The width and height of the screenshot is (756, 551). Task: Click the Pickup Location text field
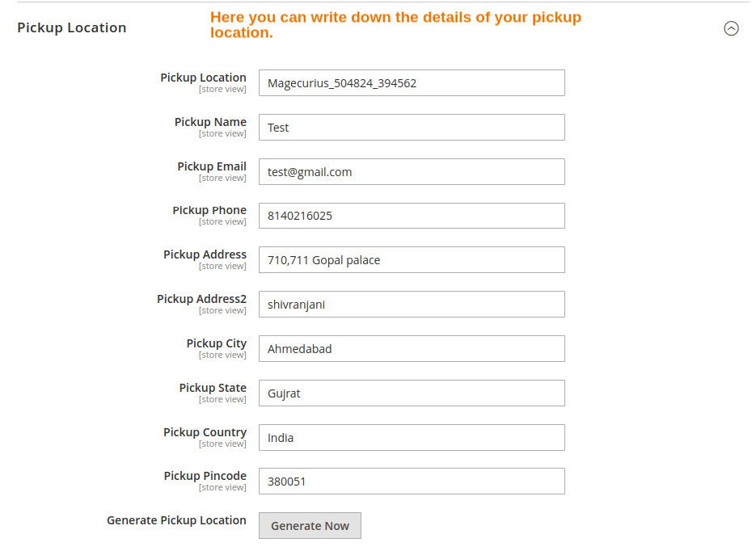click(x=412, y=82)
